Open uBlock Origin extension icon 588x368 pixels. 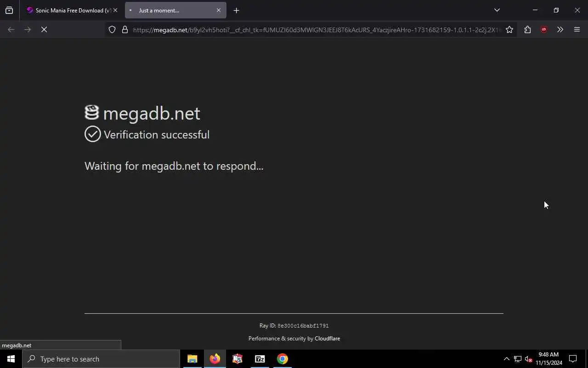544,29
